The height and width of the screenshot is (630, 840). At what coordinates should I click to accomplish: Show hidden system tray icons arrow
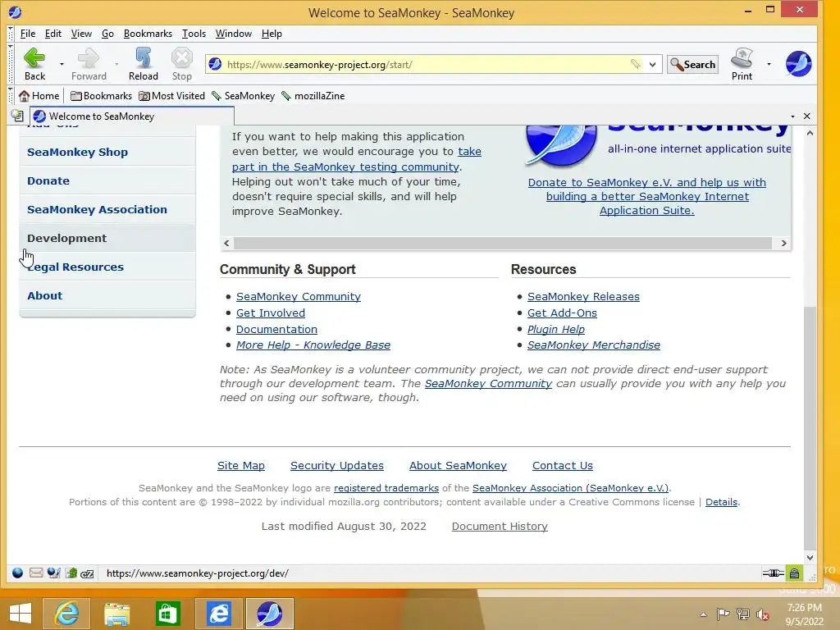(703, 614)
